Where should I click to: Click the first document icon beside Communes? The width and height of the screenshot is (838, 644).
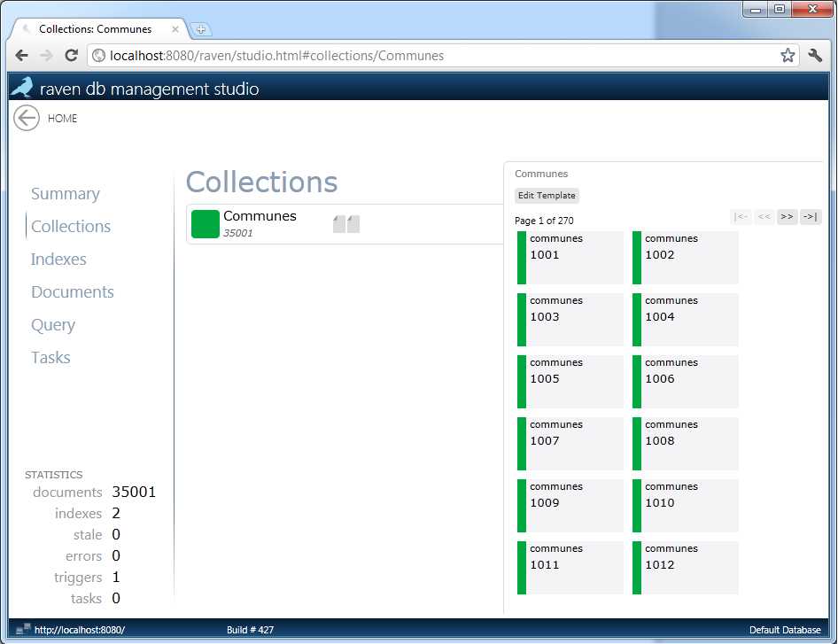[340, 223]
